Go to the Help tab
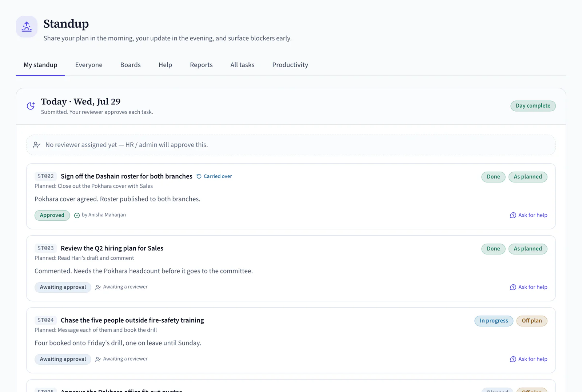 [x=165, y=65]
